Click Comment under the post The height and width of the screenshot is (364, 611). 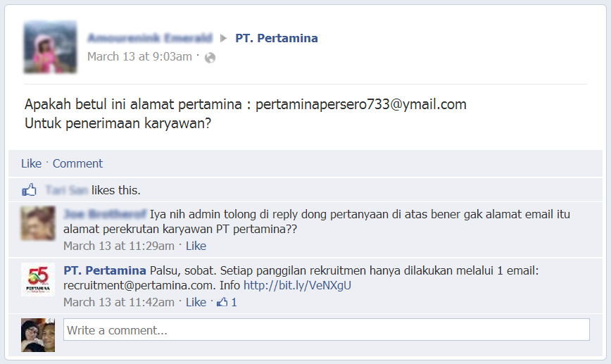(x=77, y=163)
